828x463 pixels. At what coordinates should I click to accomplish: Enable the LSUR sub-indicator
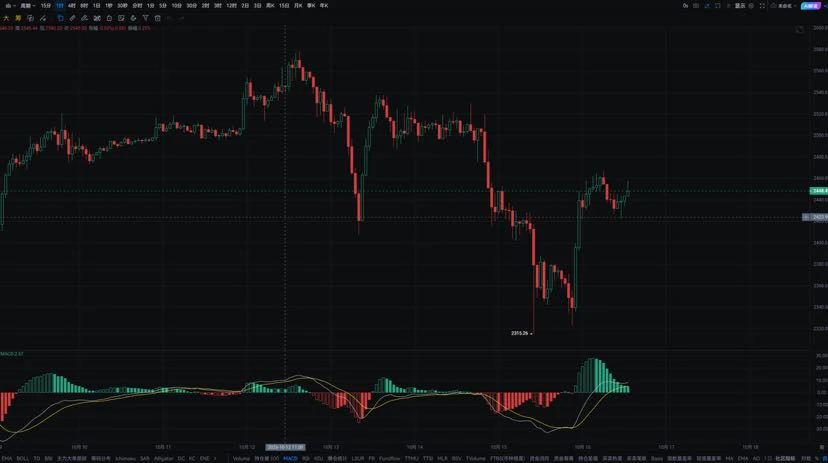[x=357, y=459]
